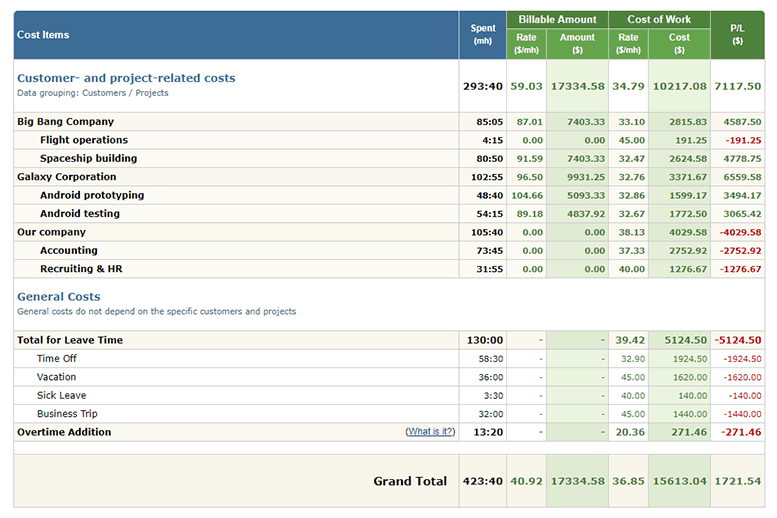Click the 423:40 grand total spent time
The height and width of the screenshot is (518, 777).
click(483, 481)
